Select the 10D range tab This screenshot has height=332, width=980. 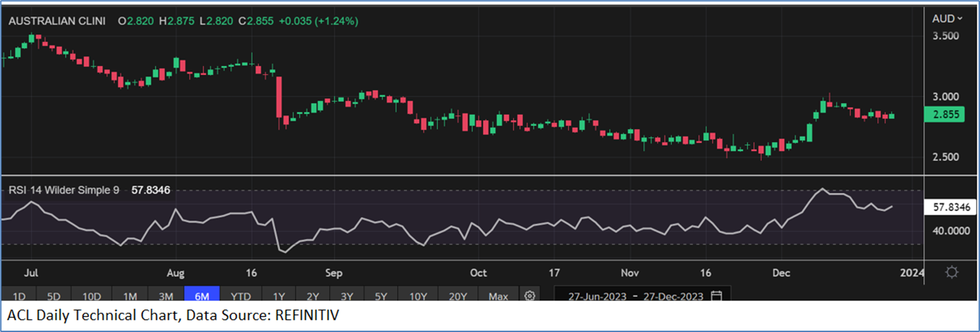(91, 296)
